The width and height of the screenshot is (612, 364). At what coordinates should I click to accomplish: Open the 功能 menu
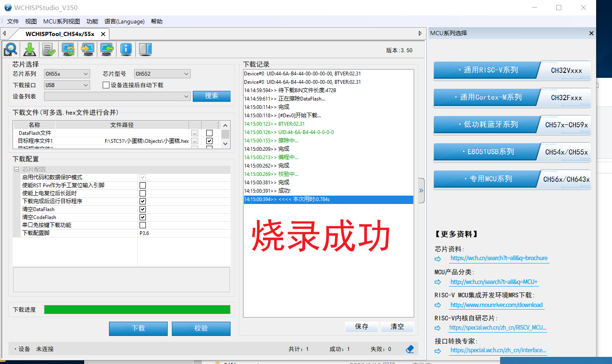[x=92, y=21]
